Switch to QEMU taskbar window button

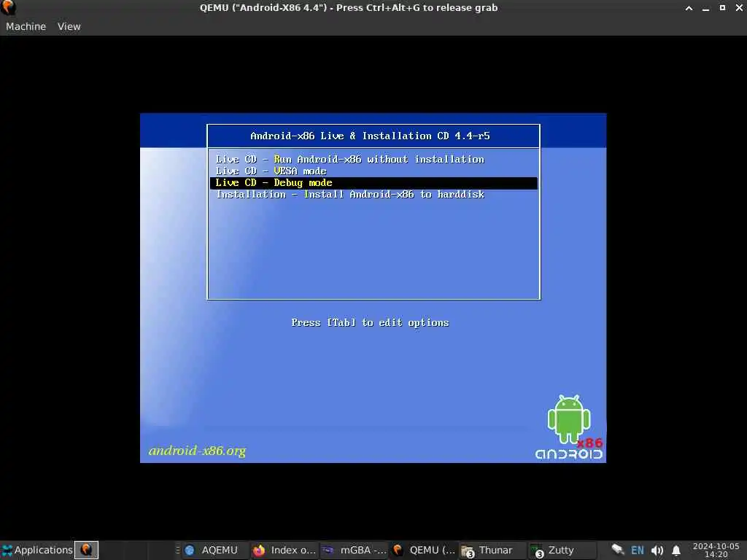pyautogui.click(x=424, y=550)
